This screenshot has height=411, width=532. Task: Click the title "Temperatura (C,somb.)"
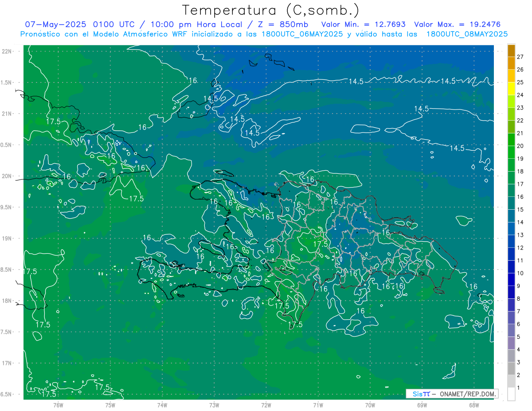pyautogui.click(x=270, y=10)
